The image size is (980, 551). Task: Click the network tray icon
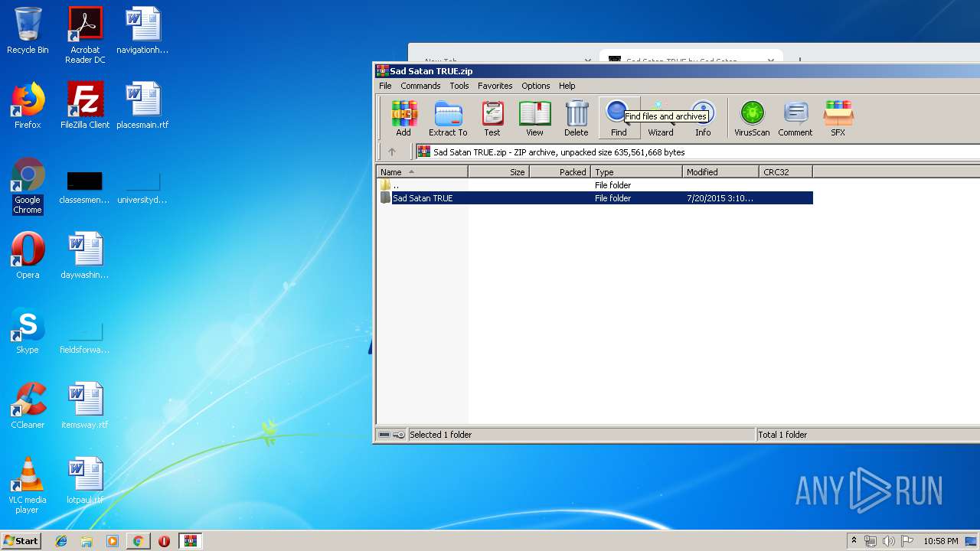point(871,541)
